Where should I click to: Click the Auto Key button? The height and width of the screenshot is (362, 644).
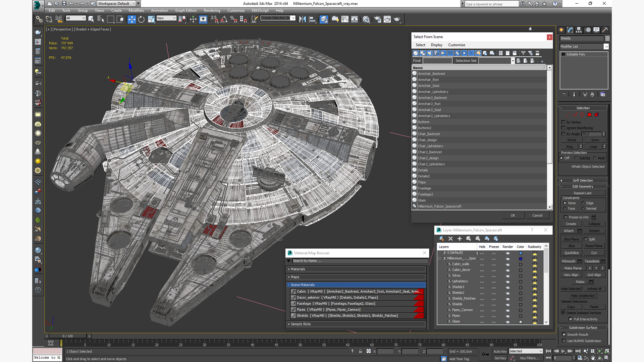[500, 352]
